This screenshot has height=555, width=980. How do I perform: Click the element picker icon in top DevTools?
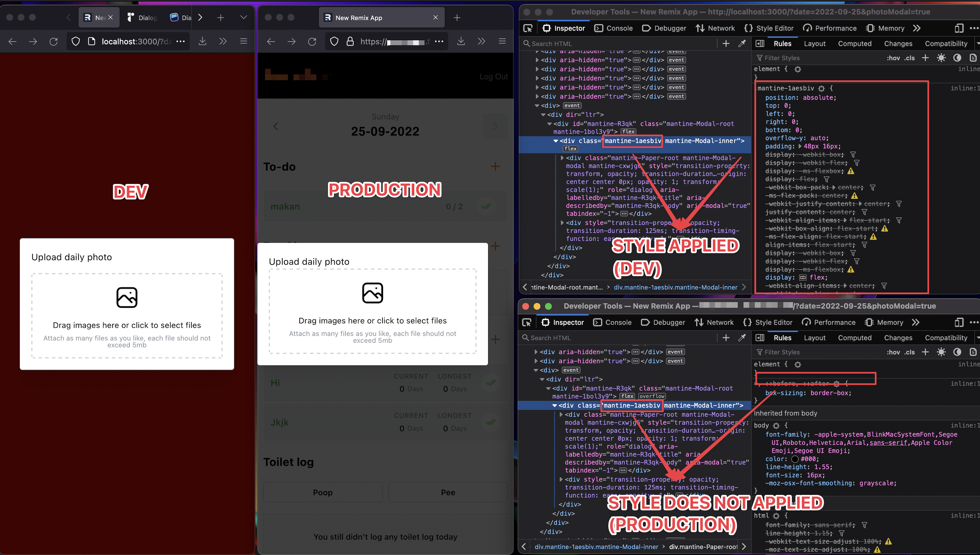(x=528, y=28)
